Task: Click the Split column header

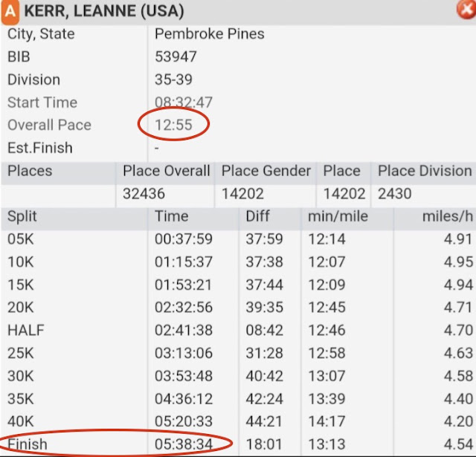Action: [x=22, y=216]
